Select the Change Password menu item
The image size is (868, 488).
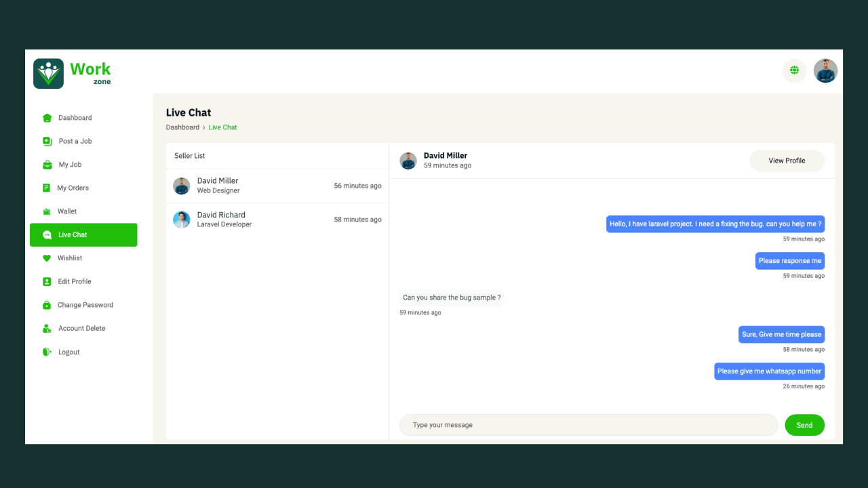[x=85, y=305]
